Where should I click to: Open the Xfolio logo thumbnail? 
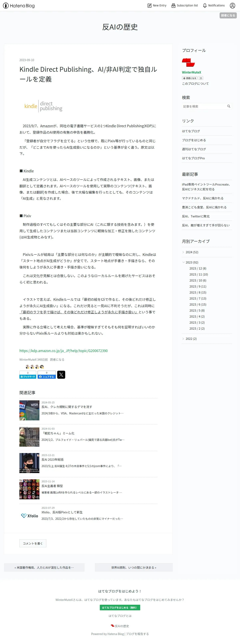click(29, 516)
